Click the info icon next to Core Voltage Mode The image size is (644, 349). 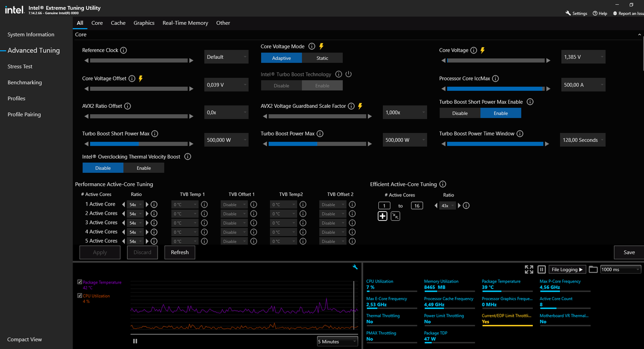312,46
